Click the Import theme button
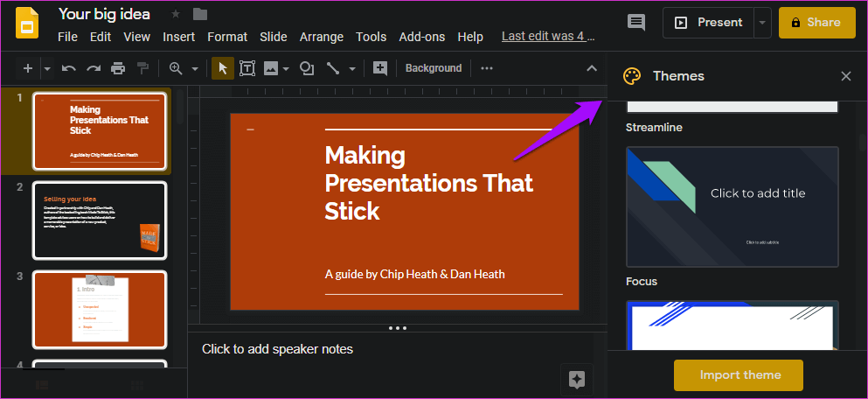868x399 pixels. tap(739, 375)
